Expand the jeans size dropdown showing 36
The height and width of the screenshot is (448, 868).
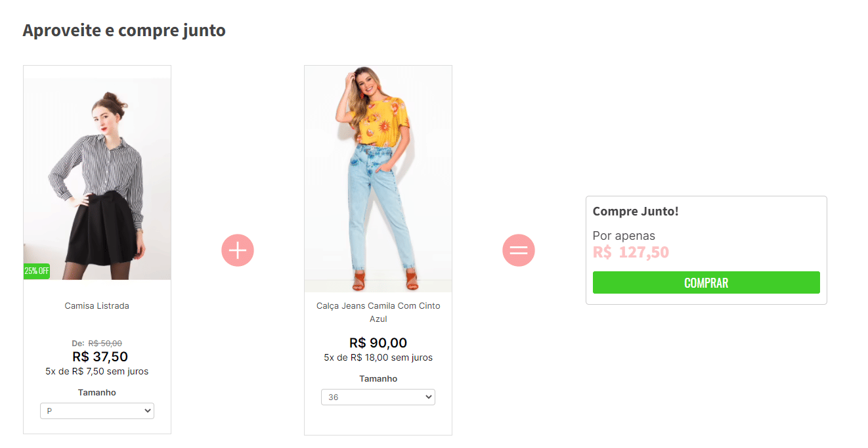click(378, 397)
